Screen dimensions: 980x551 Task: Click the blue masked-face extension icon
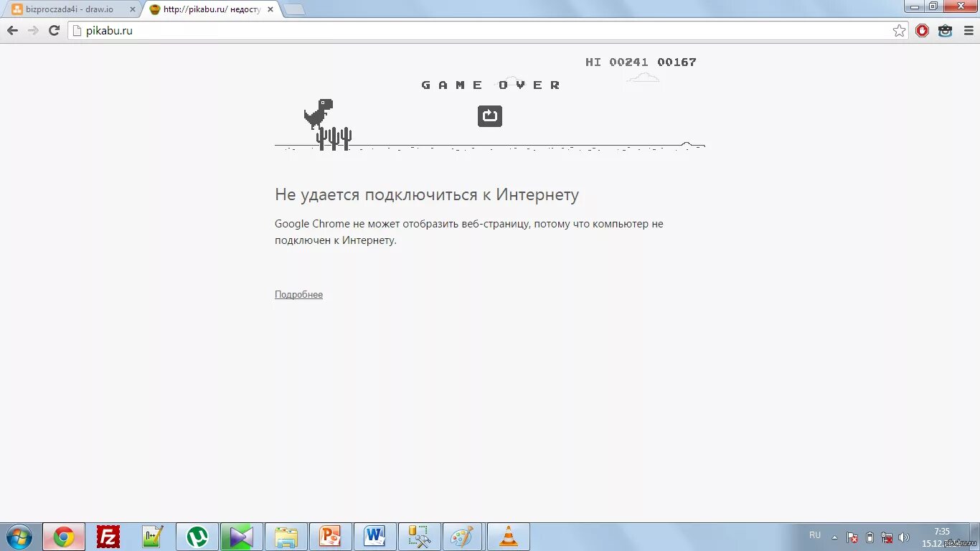click(x=946, y=31)
